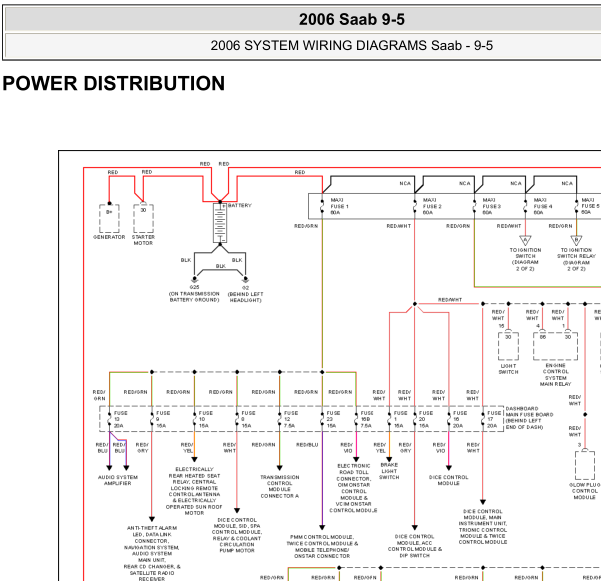Click Fuse 12 7.5A on the fuse board
Viewport: 601px width, 581px height.
pos(280,419)
